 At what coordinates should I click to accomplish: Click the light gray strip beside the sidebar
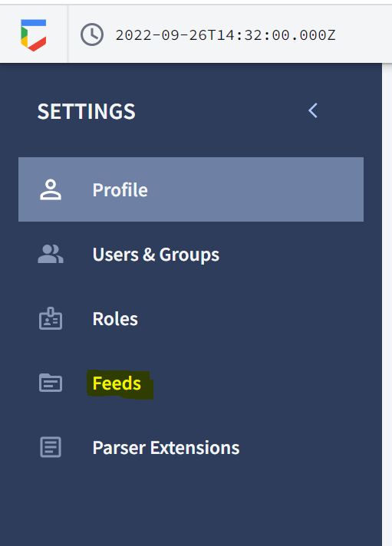[x=387, y=303]
